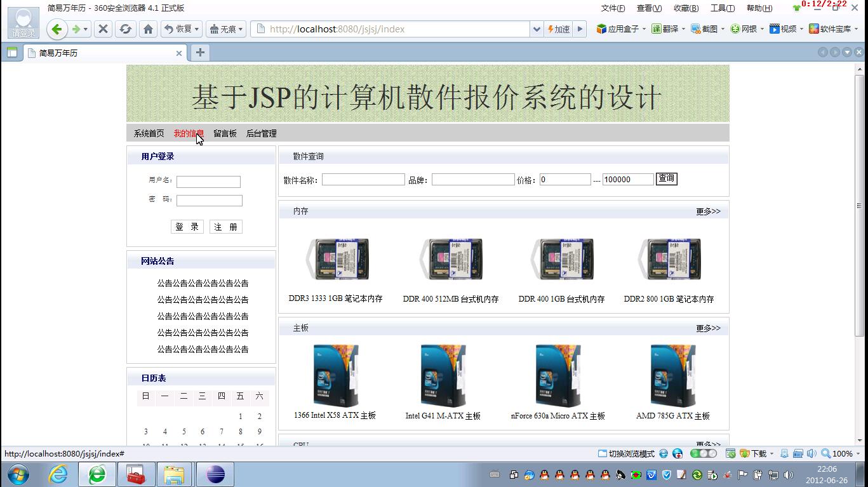Click the 注册 register button
This screenshot has width=868, height=487.
226,227
